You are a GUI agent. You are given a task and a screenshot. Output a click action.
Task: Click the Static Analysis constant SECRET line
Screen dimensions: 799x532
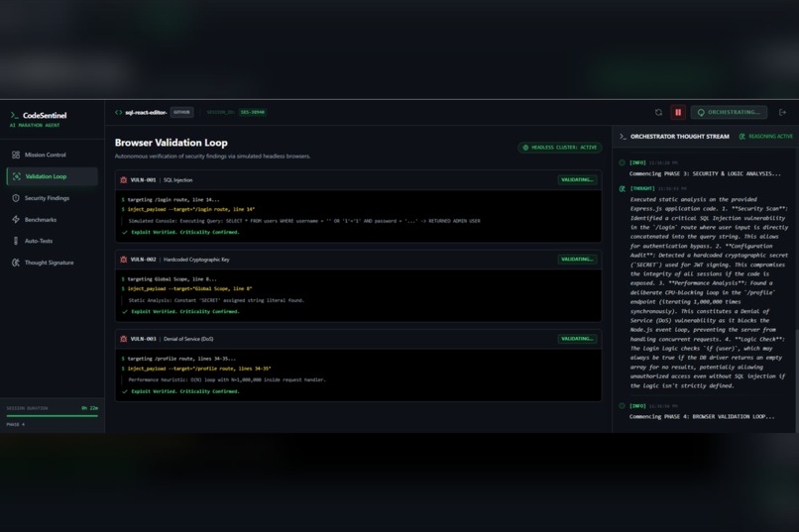pos(216,300)
